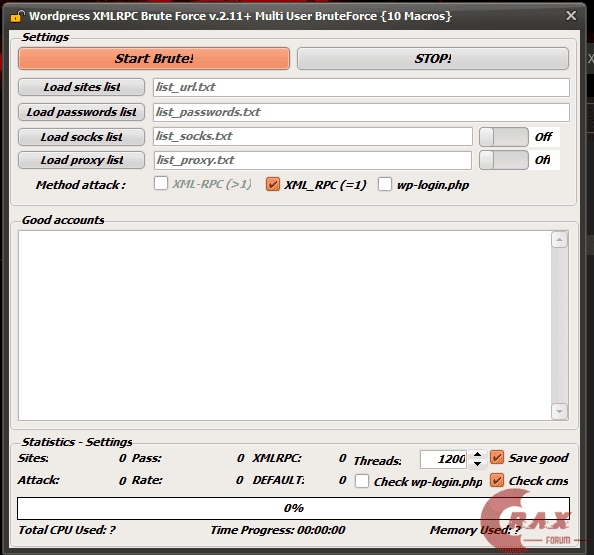Decrease Threads with the down arrow
This screenshot has height=555, width=594.
[477, 464]
